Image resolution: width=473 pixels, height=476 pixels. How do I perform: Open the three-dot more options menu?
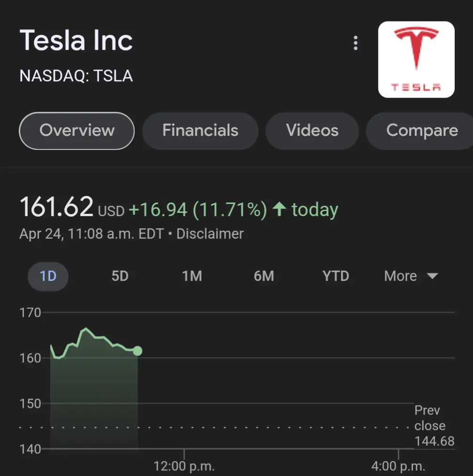356,43
